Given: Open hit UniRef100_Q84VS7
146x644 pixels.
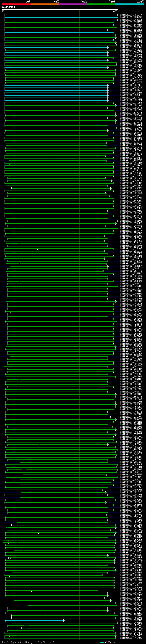Looking at the screenshot, I should coord(131,17).
